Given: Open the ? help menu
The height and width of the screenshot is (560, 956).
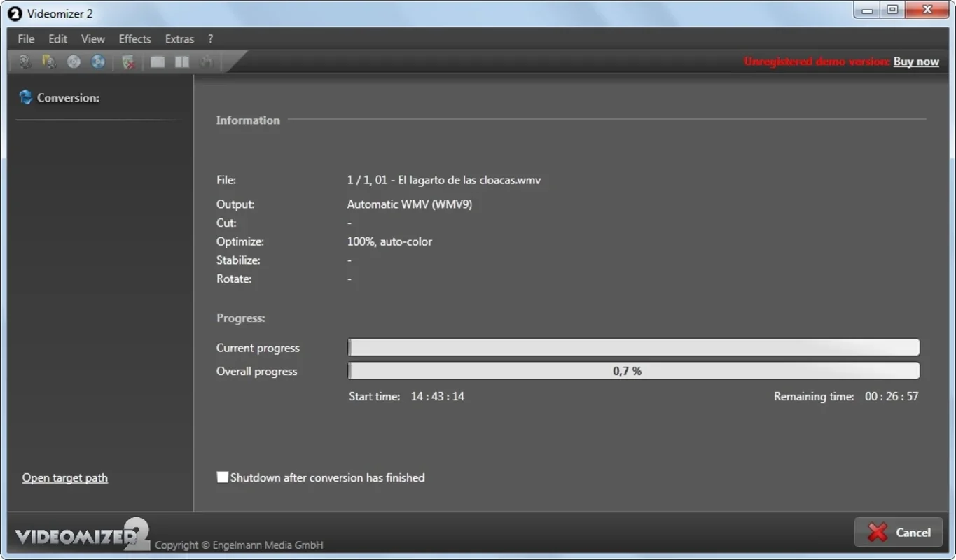Looking at the screenshot, I should (x=210, y=39).
